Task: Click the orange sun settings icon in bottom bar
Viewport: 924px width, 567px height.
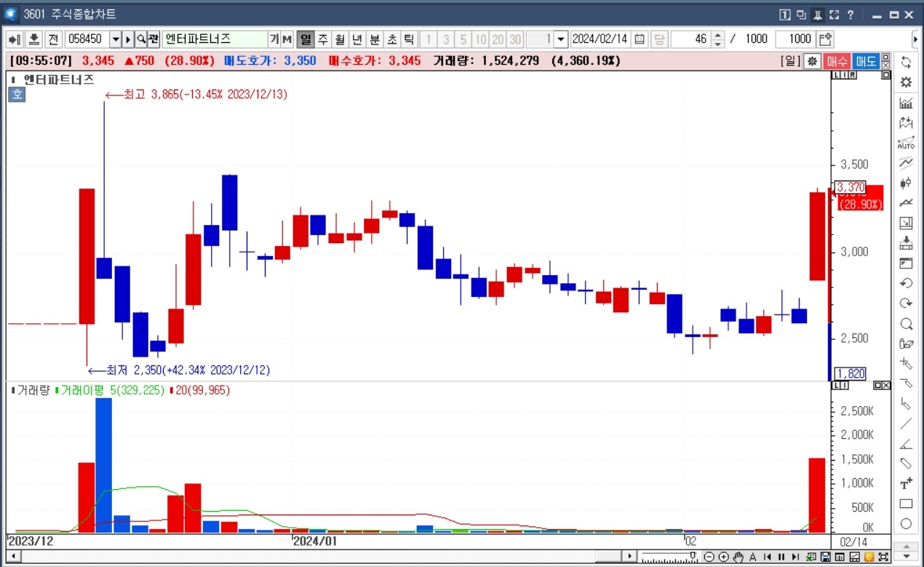Action: [x=869, y=557]
